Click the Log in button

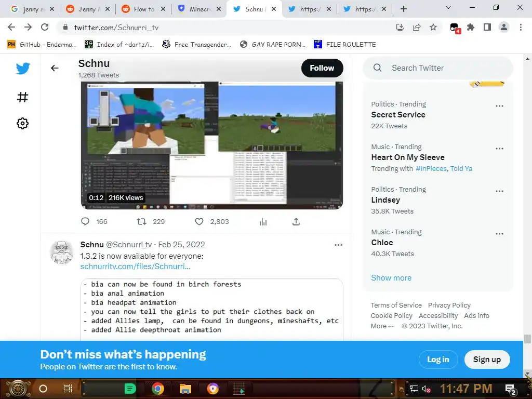click(438, 360)
